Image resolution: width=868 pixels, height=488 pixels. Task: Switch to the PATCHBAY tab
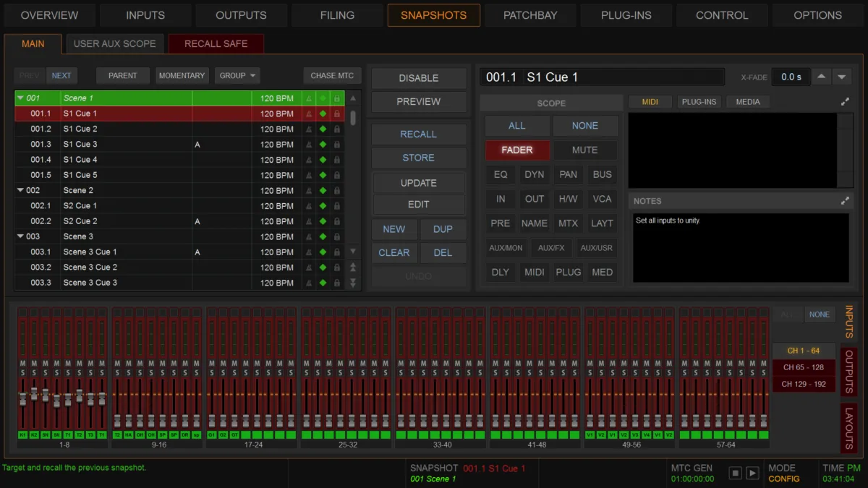(x=530, y=15)
